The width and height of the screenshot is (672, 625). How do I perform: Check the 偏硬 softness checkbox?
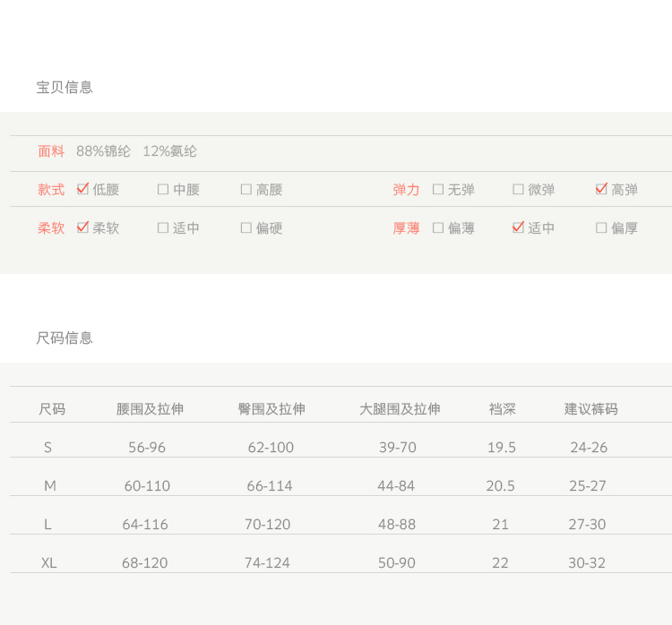[246, 228]
